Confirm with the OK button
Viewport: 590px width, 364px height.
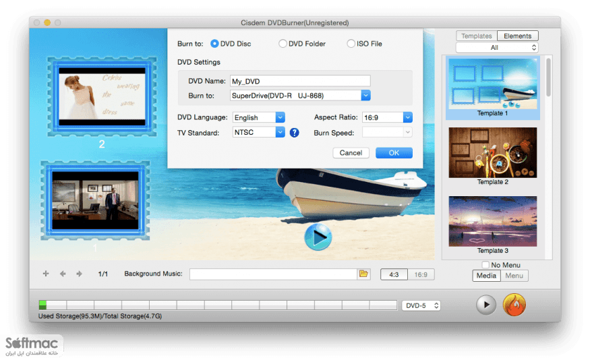[x=394, y=152]
